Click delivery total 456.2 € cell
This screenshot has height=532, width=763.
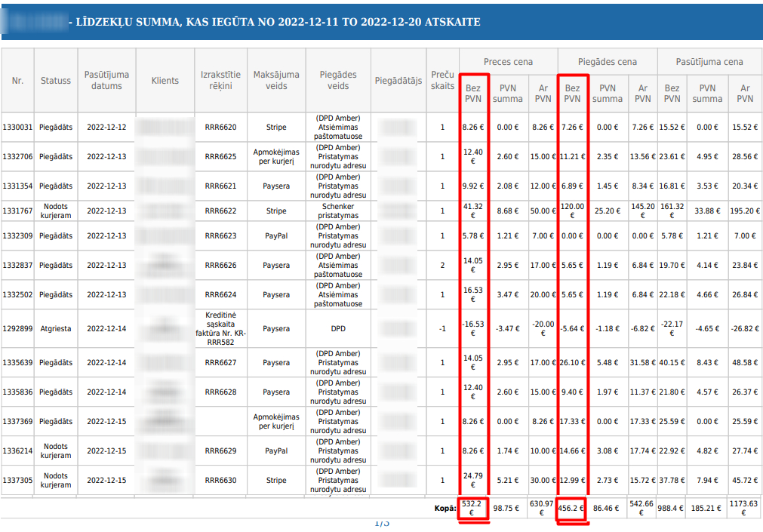tap(571, 508)
